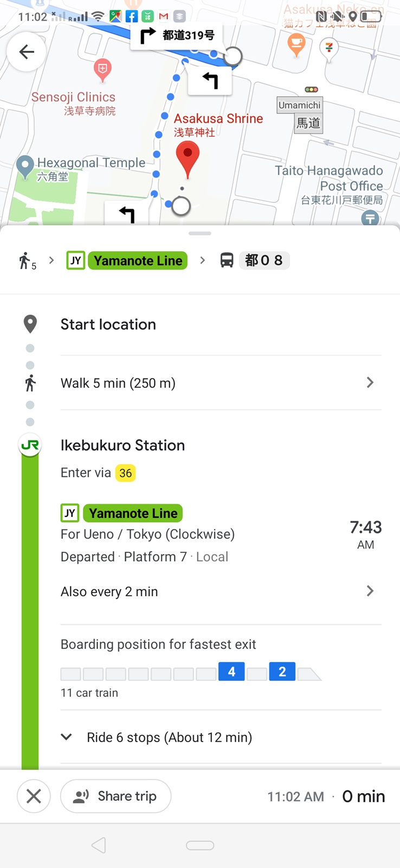
Task: Tap the Share trip button
Action: [x=115, y=796]
